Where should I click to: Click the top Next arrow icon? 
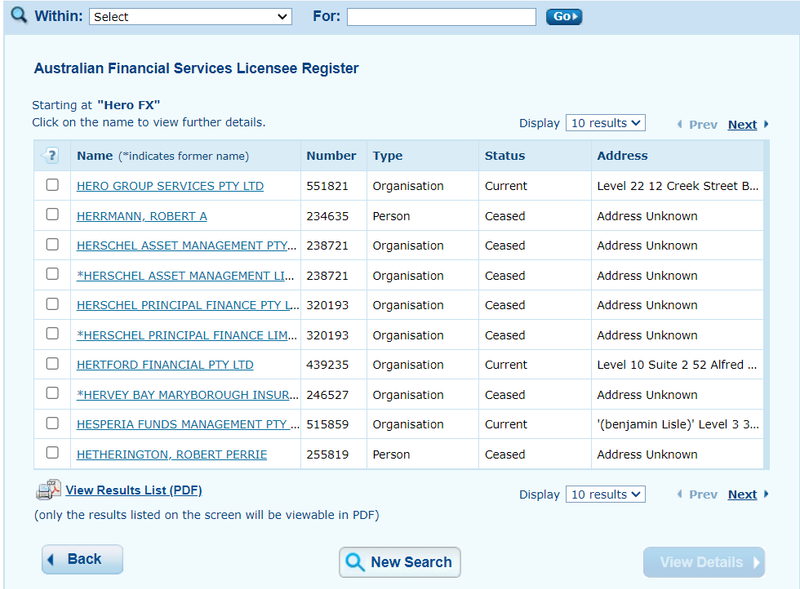(766, 124)
